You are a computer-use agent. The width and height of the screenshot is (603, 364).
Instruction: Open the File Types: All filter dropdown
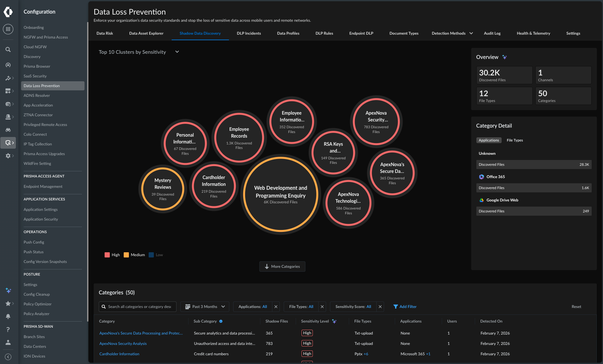pyautogui.click(x=301, y=307)
